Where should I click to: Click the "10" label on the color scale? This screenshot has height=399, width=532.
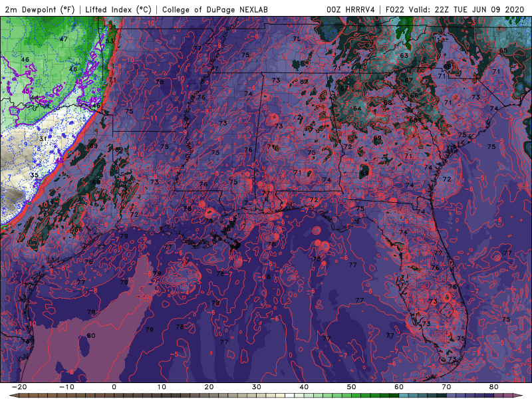pyautogui.click(x=162, y=387)
